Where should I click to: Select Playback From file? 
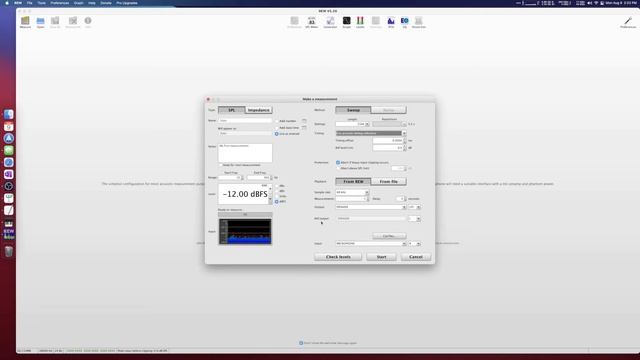(389, 182)
